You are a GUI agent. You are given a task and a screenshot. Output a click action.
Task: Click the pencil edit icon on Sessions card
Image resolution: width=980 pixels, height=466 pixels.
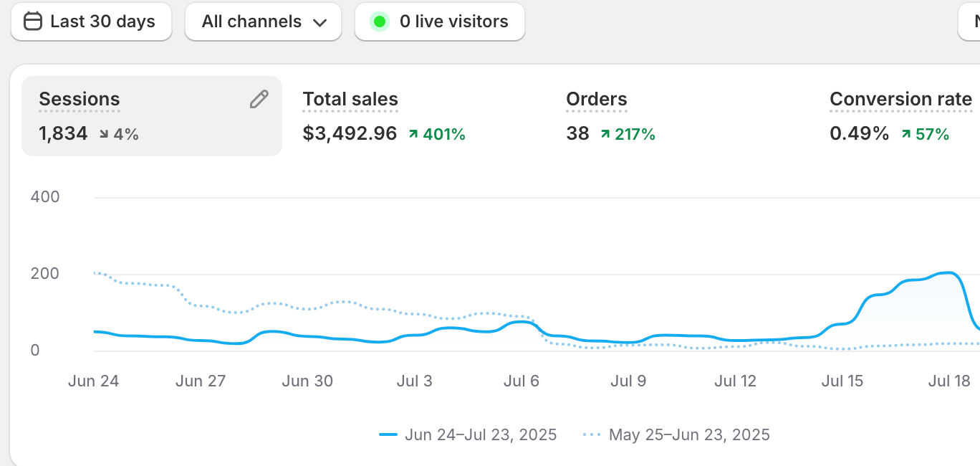(259, 100)
